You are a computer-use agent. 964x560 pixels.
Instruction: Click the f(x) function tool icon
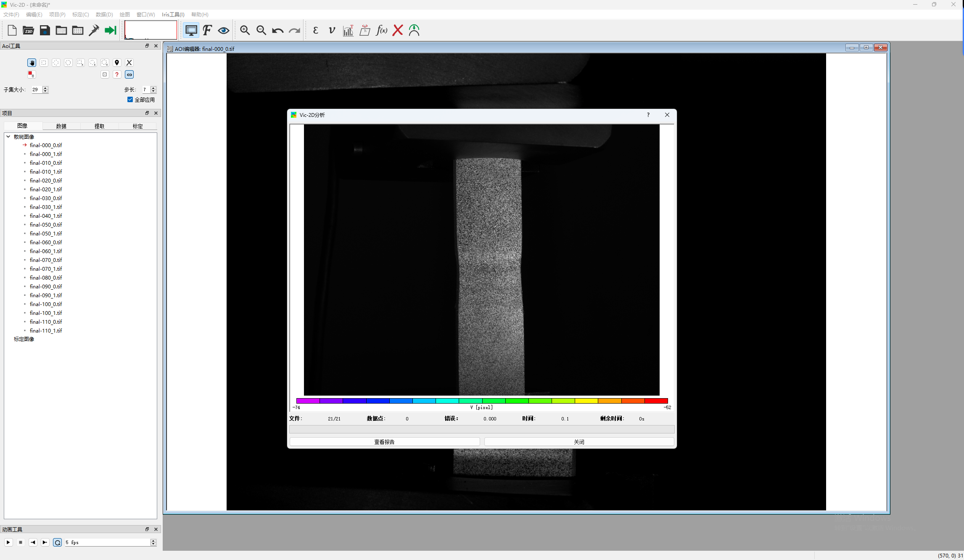tap(381, 30)
